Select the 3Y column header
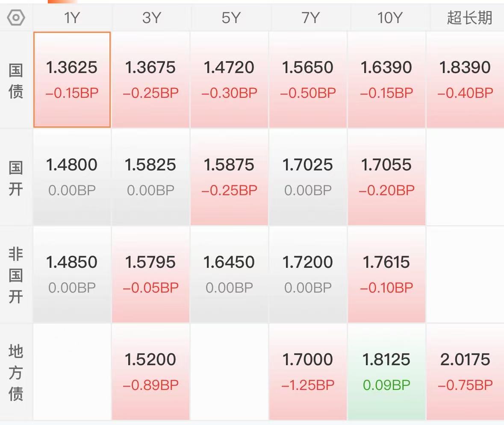The height and width of the screenshot is (425, 504). [x=151, y=18]
